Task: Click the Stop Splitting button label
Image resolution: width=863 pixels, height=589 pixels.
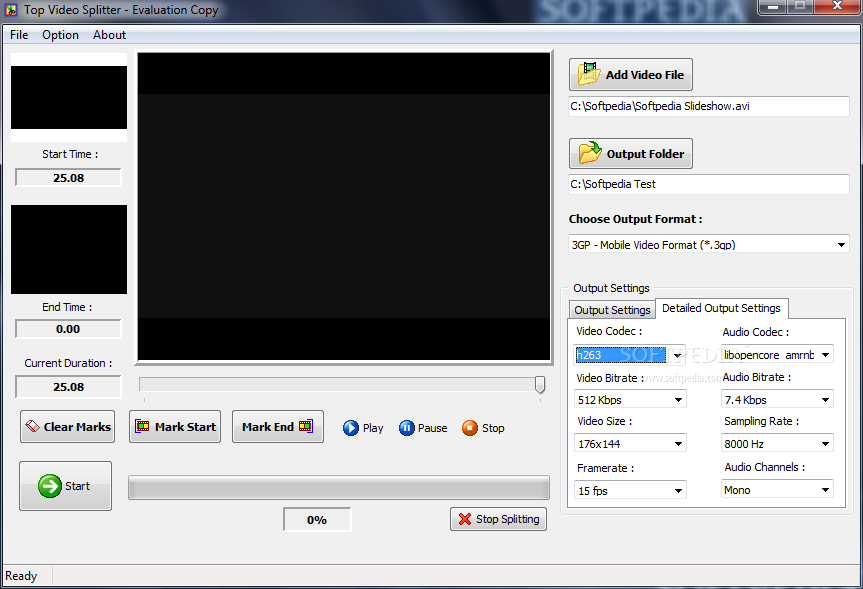Action: coord(507,519)
